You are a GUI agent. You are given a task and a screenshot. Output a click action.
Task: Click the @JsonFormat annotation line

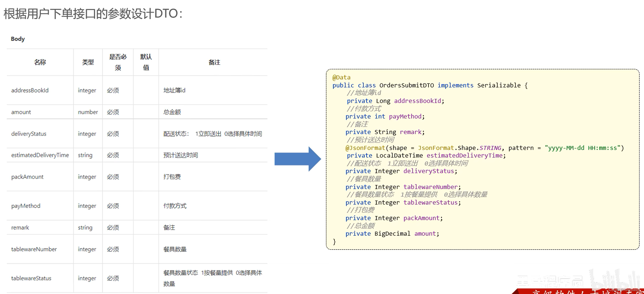pyautogui.click(x=365, y=148)
